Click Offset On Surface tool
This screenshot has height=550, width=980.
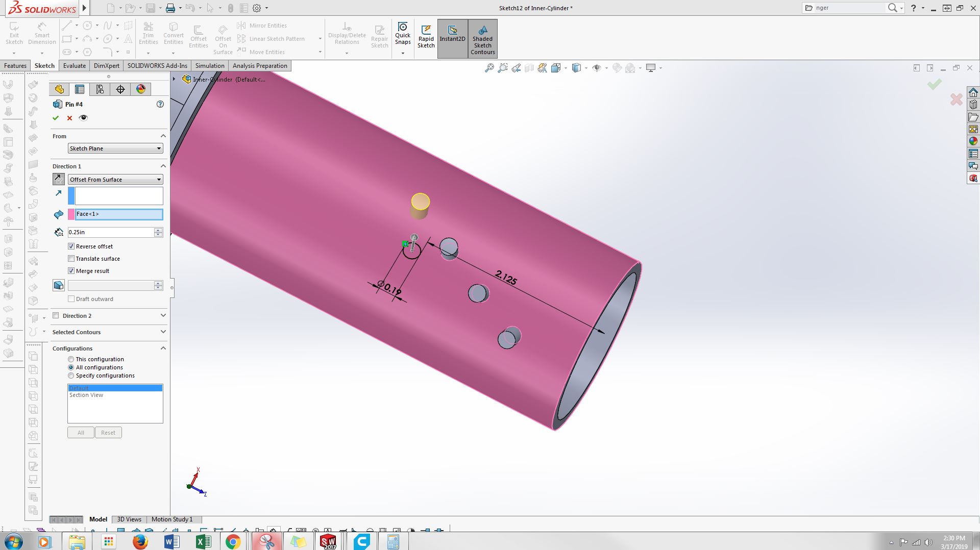(x=223, y=39)
